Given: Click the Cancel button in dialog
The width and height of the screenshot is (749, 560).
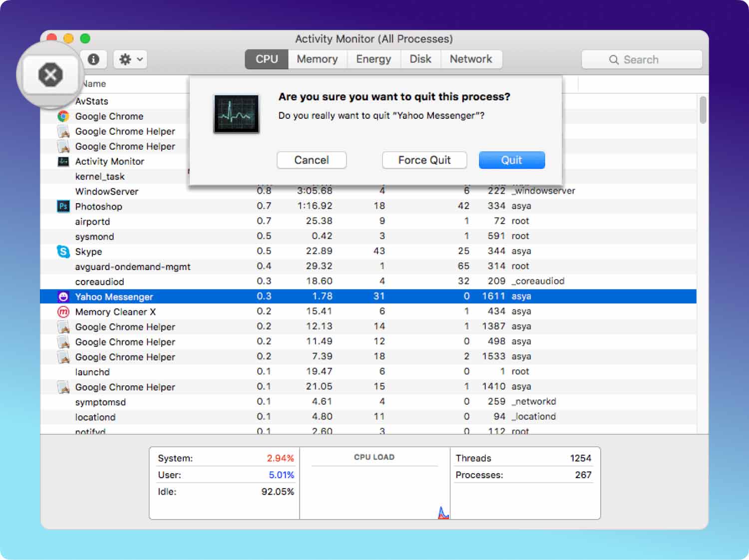Looking at the screenshot, I should (x=312, y=160).
